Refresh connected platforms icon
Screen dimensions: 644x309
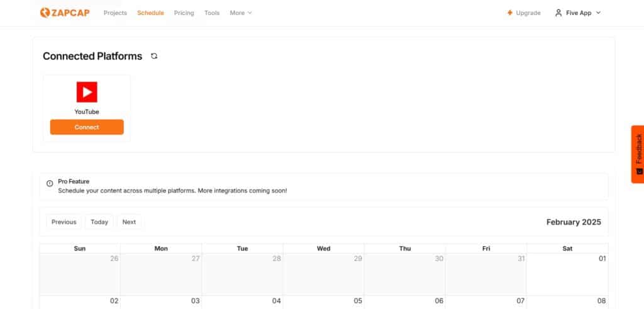tap(154, 56)
